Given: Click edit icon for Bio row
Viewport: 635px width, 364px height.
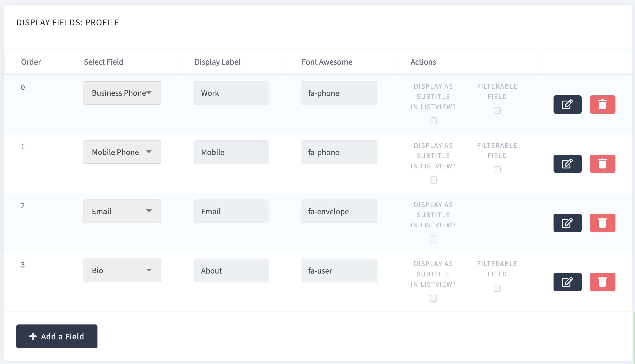Looking at the screenshot, I should click(567, 282).
